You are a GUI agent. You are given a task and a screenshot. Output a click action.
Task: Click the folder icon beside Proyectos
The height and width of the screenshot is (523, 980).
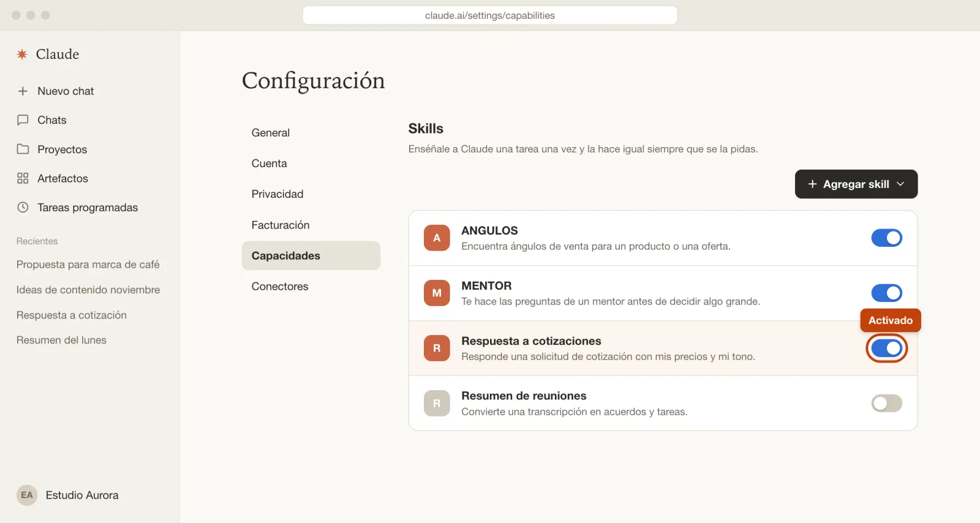23,149
